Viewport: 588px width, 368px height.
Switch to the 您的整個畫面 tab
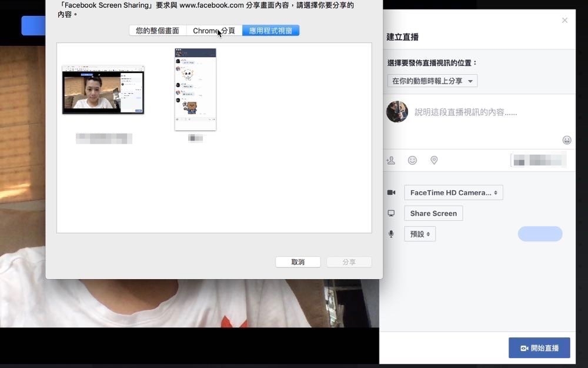pos(158,31)
